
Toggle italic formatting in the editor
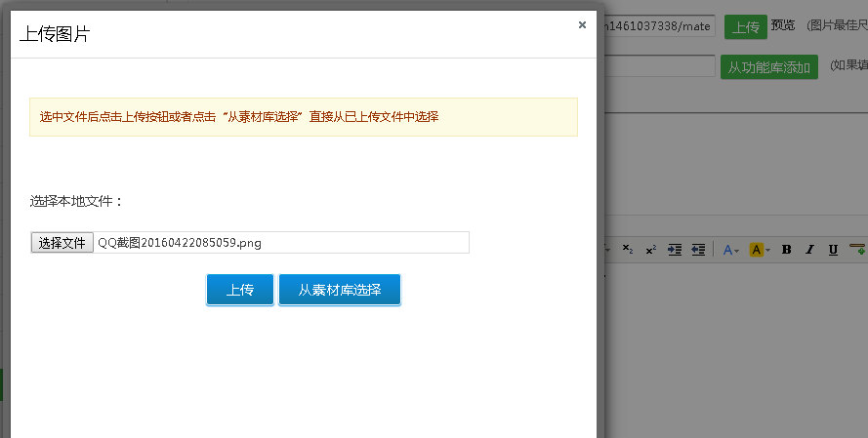809,250
